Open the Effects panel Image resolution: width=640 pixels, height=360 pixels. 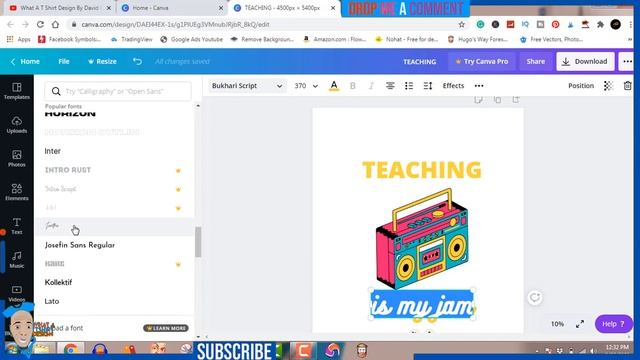coord(453,86)
